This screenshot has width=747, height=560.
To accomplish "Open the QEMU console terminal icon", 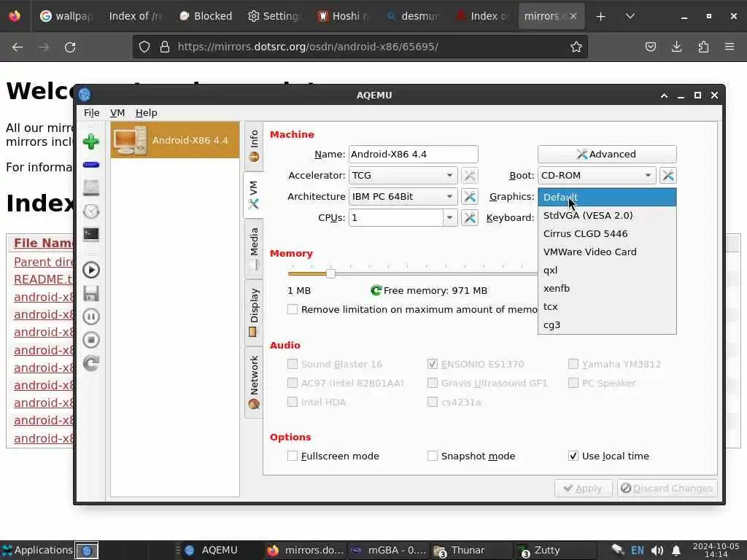I will pyautogui.click(x=91, y=234).
